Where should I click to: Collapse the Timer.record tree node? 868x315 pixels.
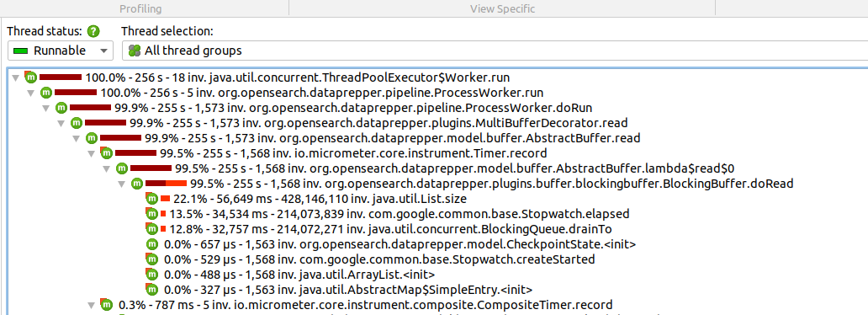point(92,153)
